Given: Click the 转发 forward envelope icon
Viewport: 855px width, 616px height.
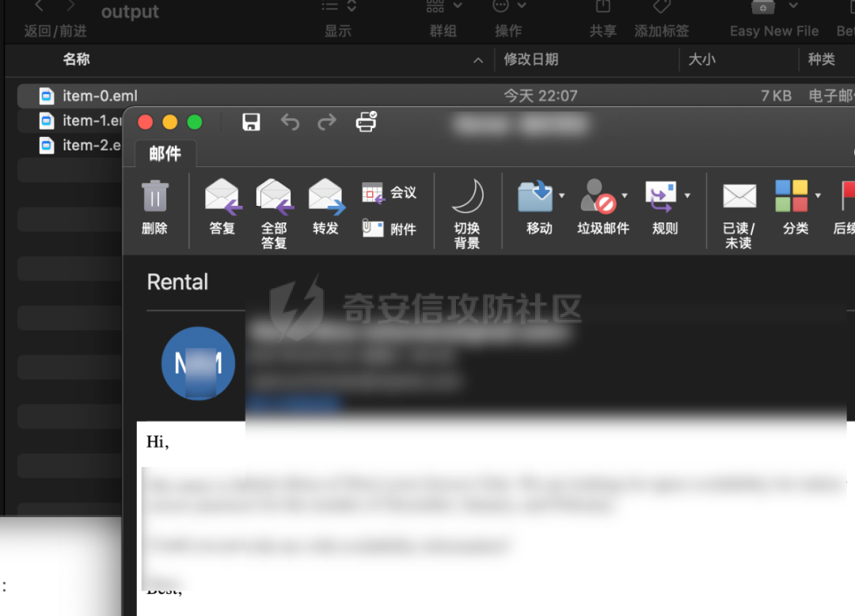Looking at the screenshot, I should click(x=327, y=196).
